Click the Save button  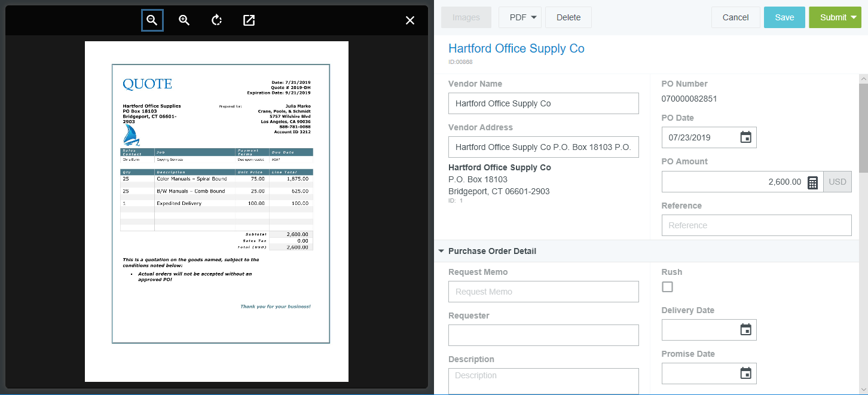coord(784,17)
